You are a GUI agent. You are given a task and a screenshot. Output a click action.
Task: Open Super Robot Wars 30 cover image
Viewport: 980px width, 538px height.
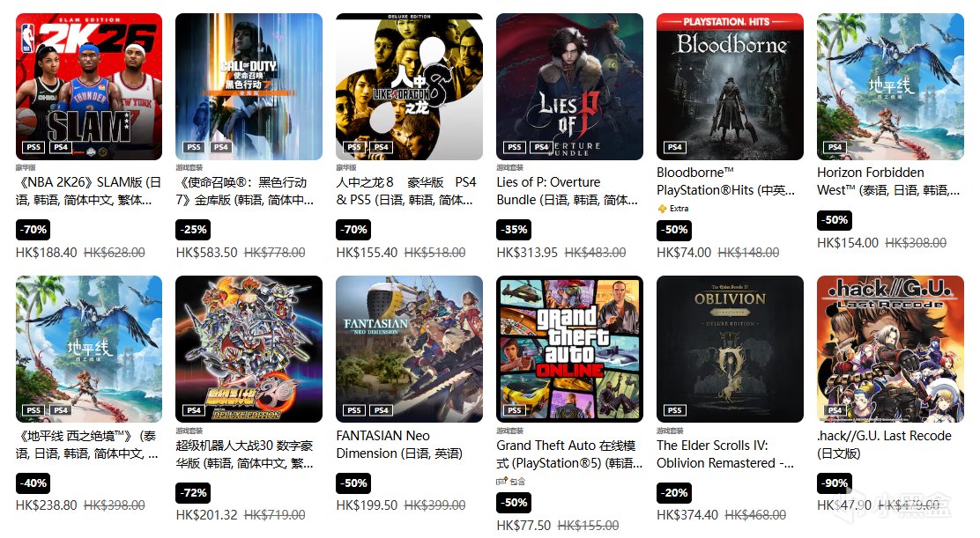click(x=249, y=349)
